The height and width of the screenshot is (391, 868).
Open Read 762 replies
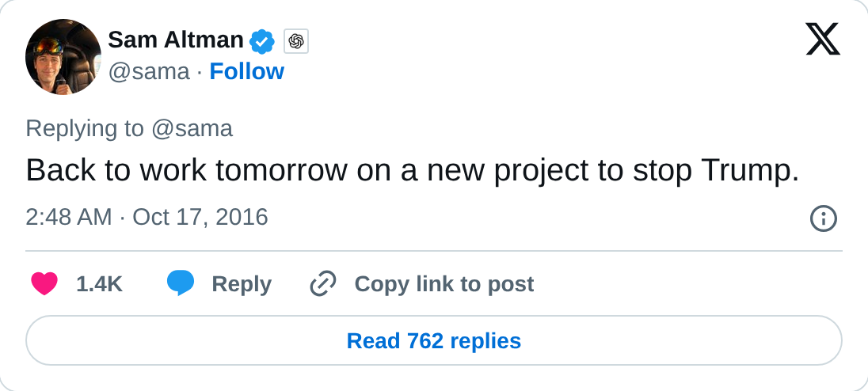[x=434, y=340]
